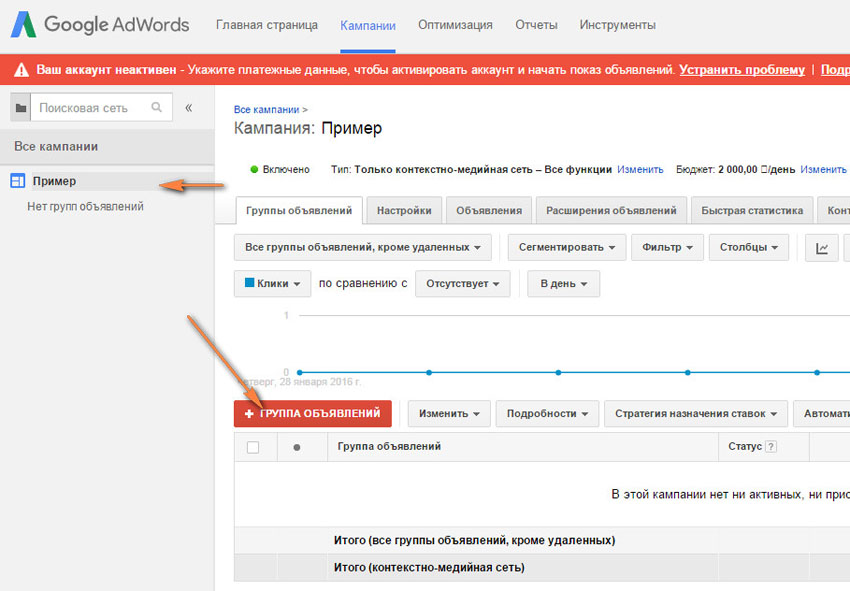850x591 pixels.
Task: Click the Нет групп объявлений sidebar text
Action: pos(85,207)
